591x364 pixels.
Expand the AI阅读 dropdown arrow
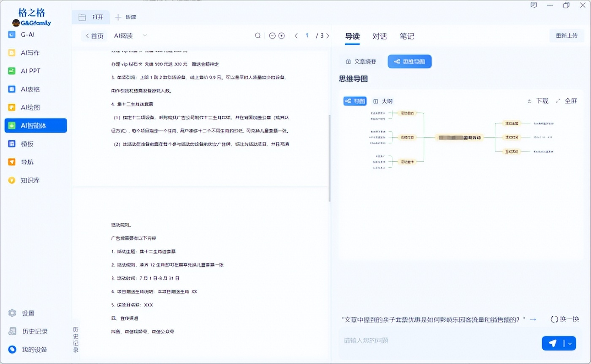pyautogui.click(x=145, y=36)
